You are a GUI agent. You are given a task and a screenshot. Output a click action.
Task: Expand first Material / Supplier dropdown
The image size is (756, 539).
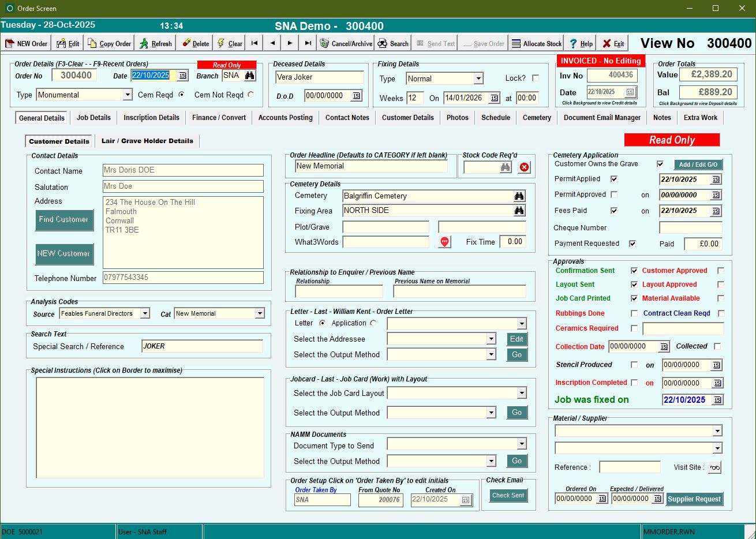(717, 431)
